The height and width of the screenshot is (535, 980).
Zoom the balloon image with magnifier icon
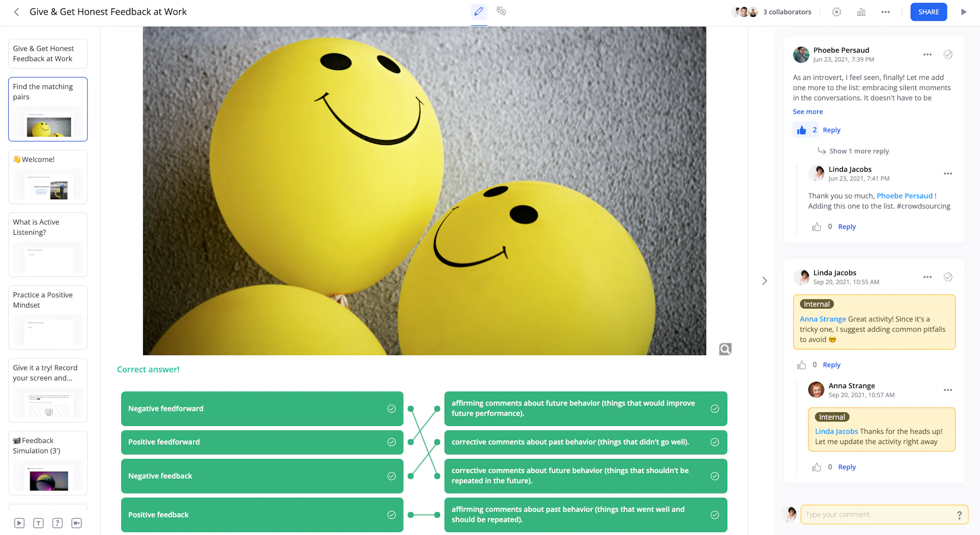[725, 349]
